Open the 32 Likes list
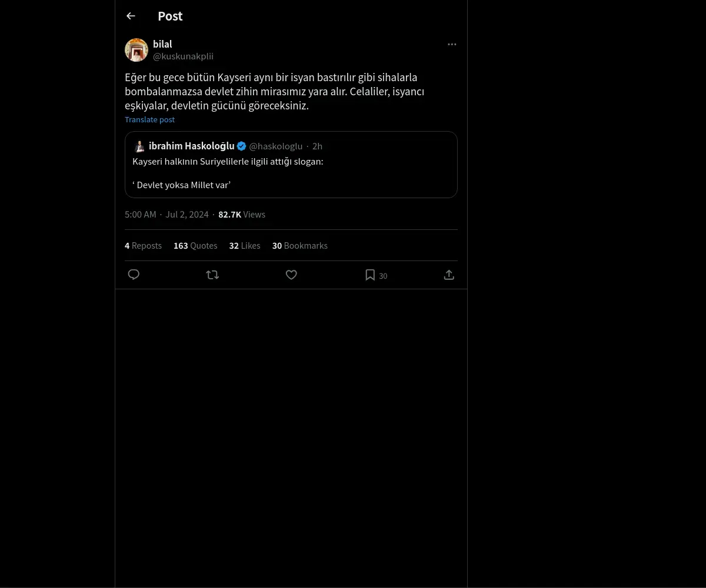706x588 pixels. (x=245, y=246)
